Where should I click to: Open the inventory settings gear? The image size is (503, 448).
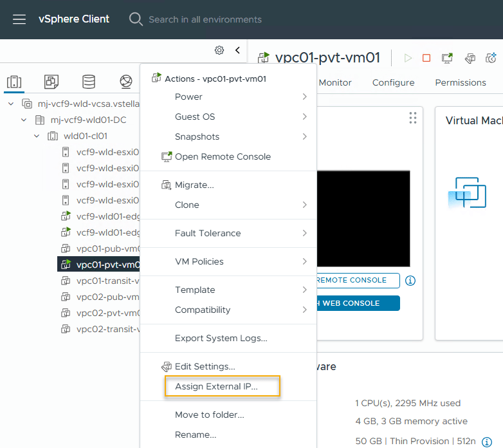pos(219,50)
